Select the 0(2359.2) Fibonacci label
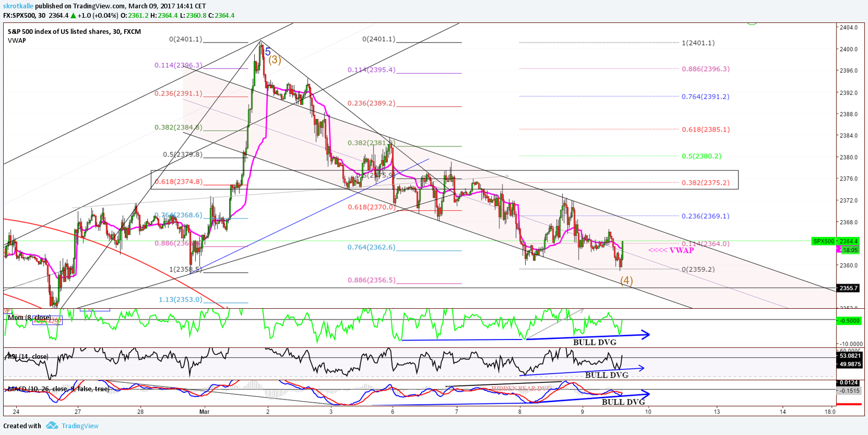868x435 pixels. (698, 270)
